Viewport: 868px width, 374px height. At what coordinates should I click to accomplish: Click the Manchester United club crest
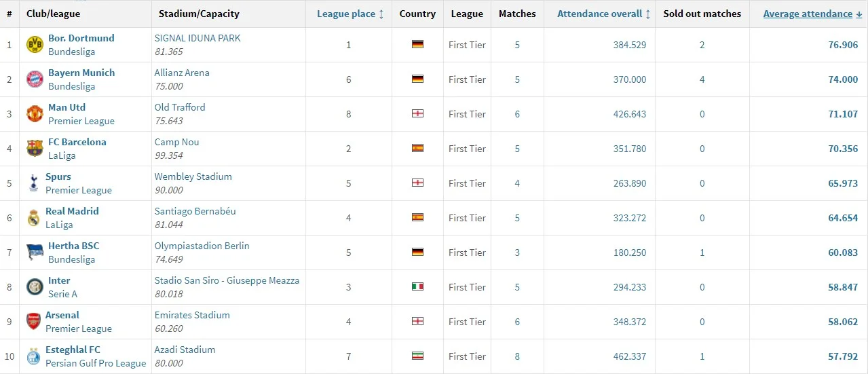click(35, 114)
